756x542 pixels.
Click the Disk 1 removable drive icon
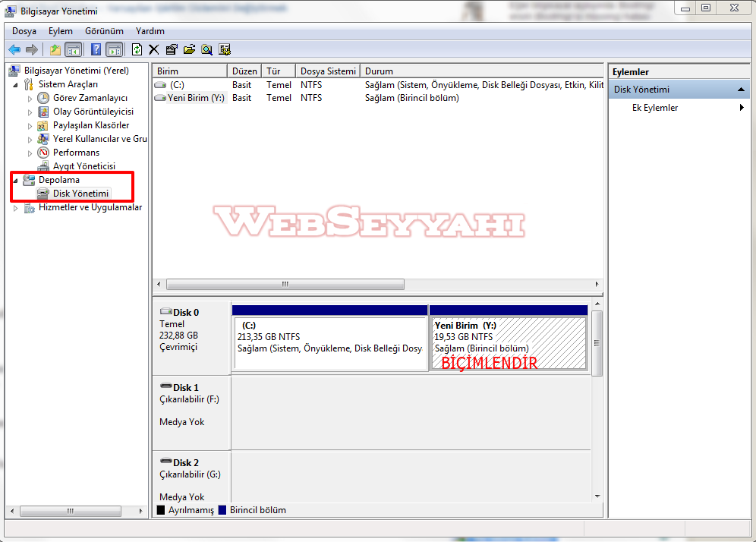pyautogui.click(x=166, y=386)
